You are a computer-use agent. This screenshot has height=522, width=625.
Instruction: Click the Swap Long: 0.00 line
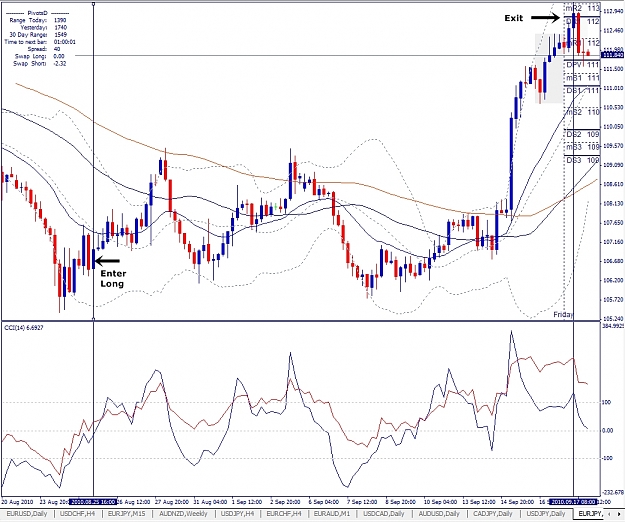click(x=40, y=56)
